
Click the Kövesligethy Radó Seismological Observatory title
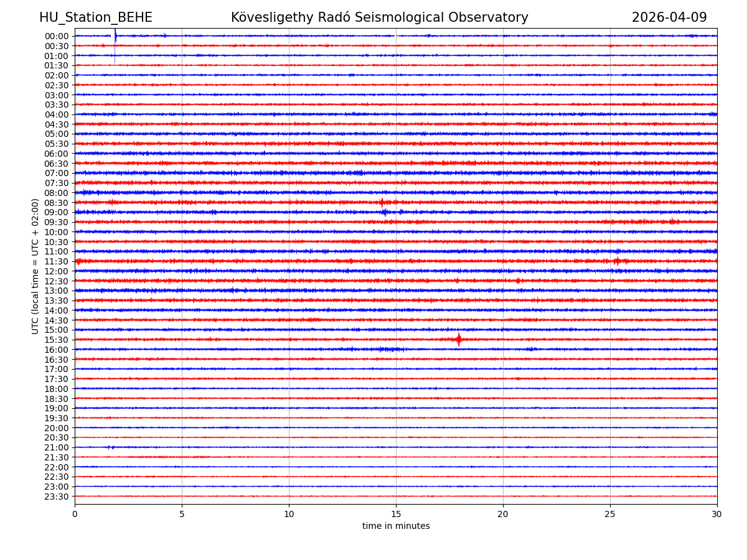coord(379,17)
